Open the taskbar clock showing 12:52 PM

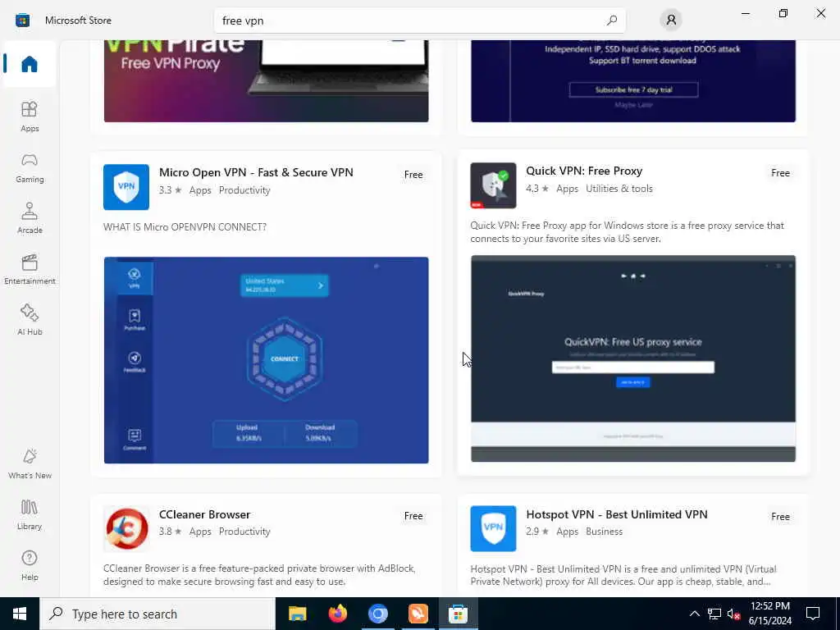[x=769, y=614]
